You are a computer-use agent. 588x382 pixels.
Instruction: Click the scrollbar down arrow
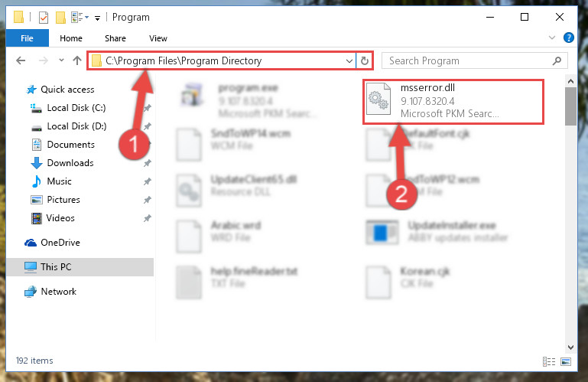click(x=570, y=348)
